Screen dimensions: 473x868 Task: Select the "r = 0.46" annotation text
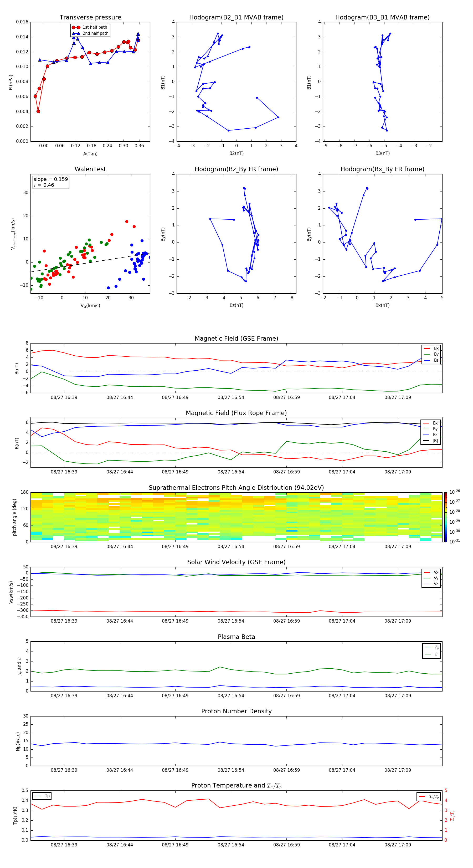[x=44, y=185]
